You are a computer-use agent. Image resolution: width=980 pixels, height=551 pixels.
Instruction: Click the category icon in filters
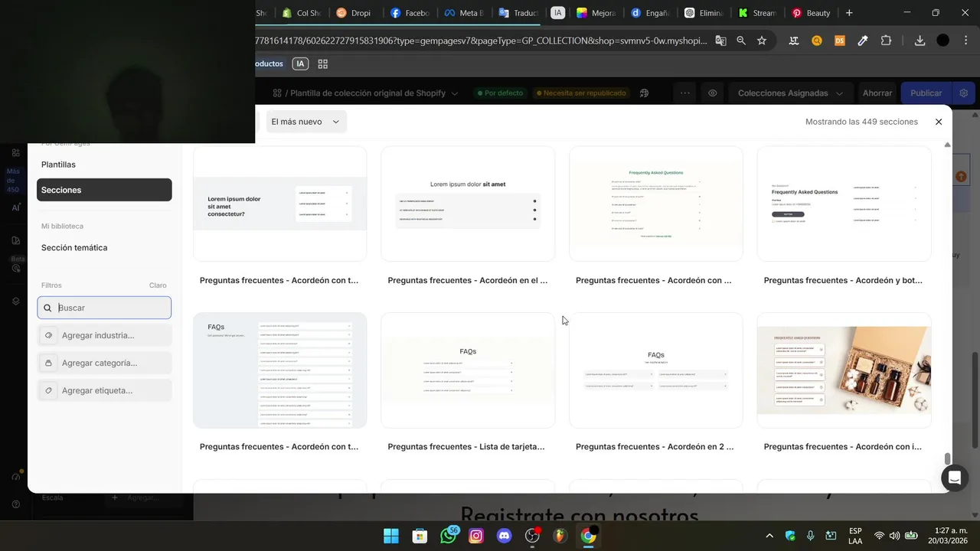pos(49,363)
